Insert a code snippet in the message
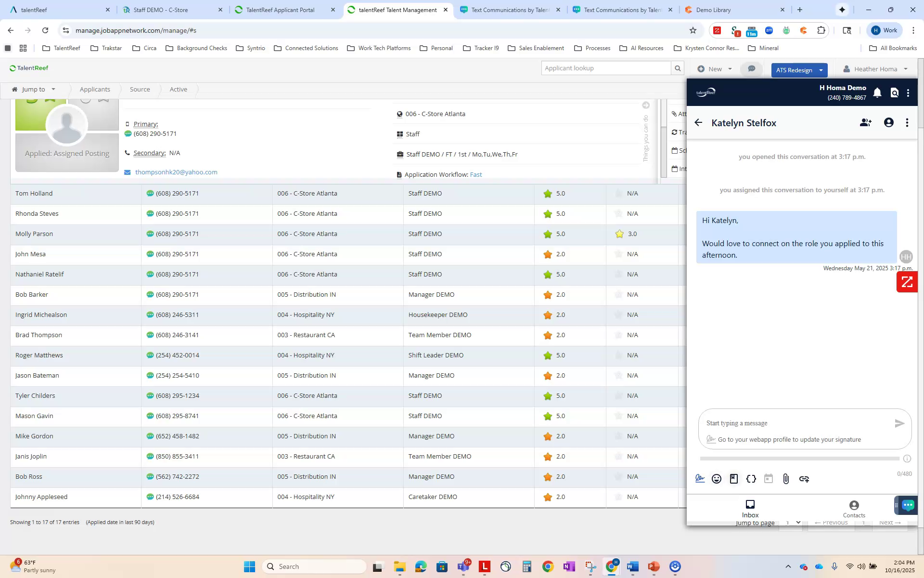This screenshot has width=924, height=578. pyautogui.click(x=751, y=479)
